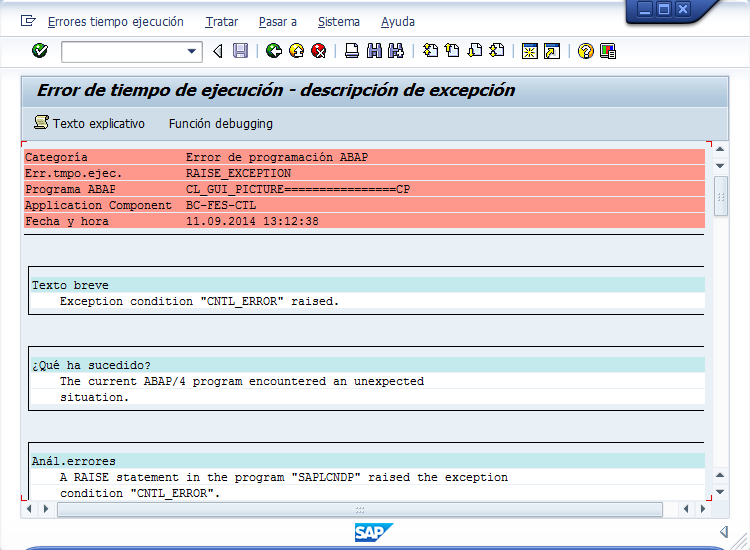The image size is (750, 550).
Task: Open the Pasar a menu
Action: point(278,22)
